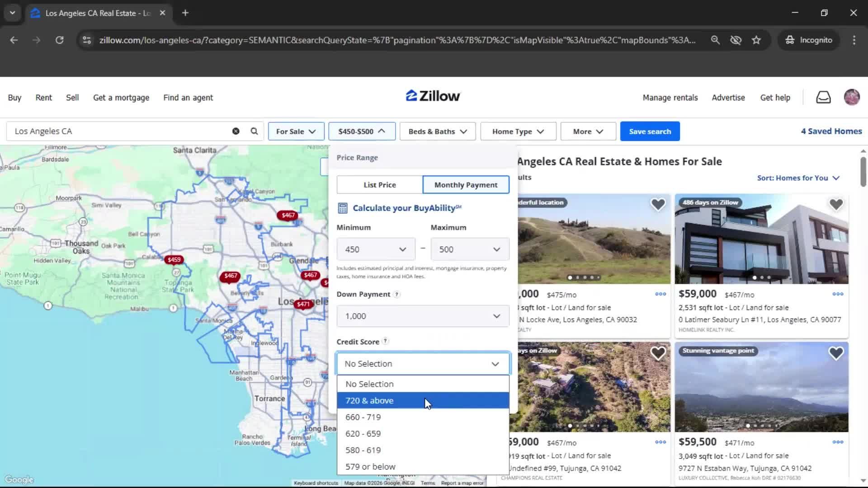Save the 486 days on Zillow listing with heart
868x488 pixels.
click(x=835, y=204)
